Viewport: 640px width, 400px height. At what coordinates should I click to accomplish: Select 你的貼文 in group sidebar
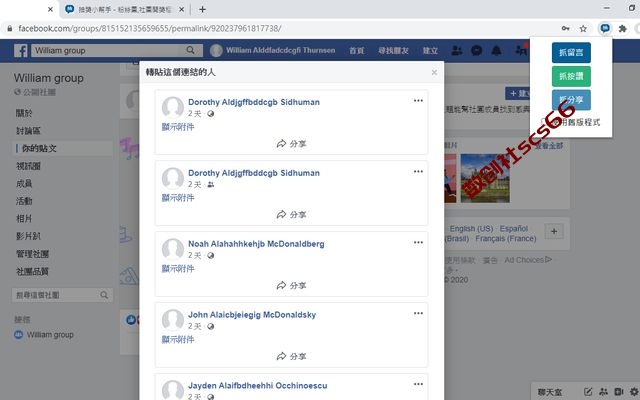coord(39,148)
